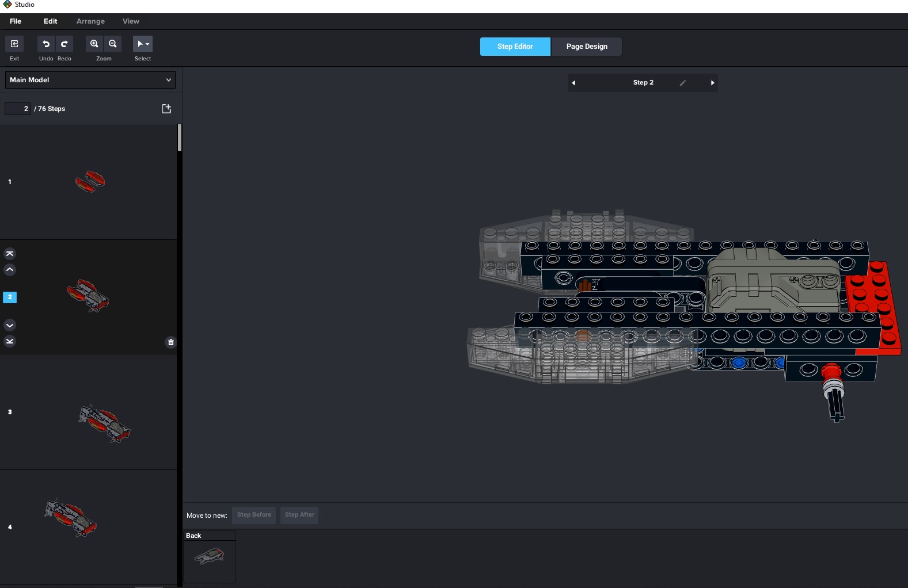The image size is (908, 588).
Task: Expand the Main Model dropdown
Action: tap(90, 80)
